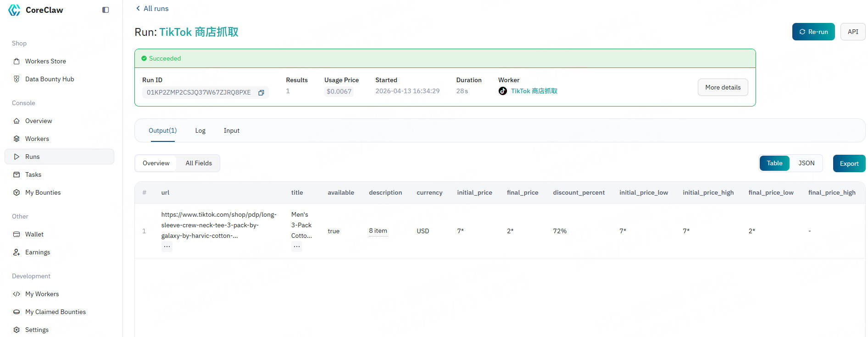Click the TikTok worker icon
The height and width of the screenshot is (337, 868).
(503, 91)
